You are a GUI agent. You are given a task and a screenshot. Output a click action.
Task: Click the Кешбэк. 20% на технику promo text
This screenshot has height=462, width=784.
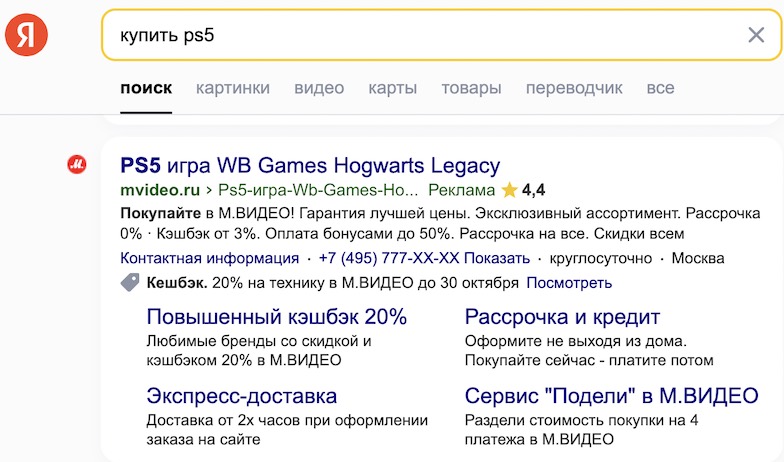coord(332,283)
